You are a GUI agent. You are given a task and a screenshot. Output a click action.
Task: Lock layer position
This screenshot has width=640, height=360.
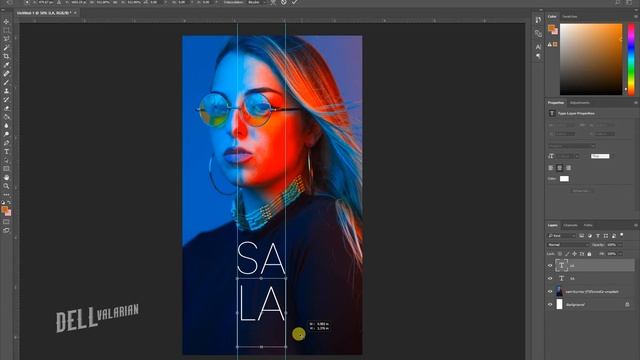[x=574, y=254]
